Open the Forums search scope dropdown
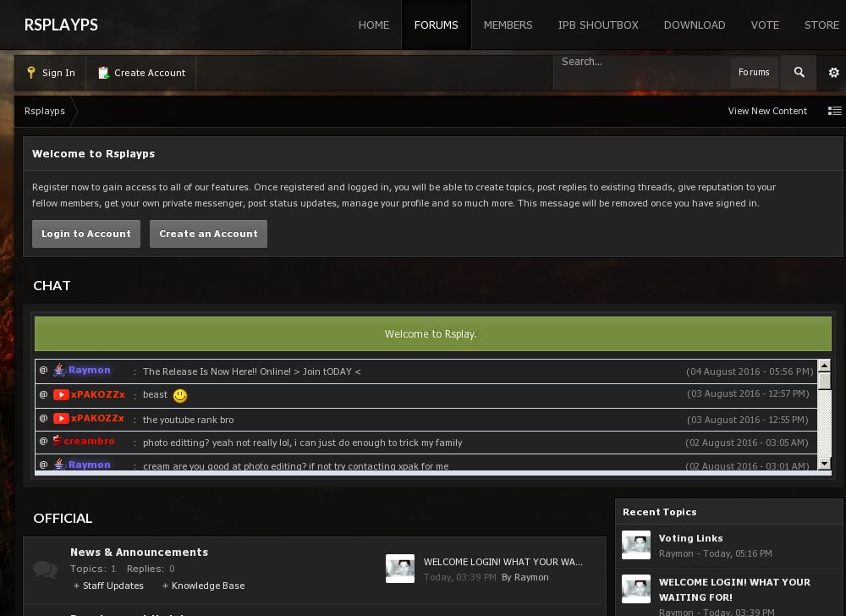846x616 pixels. click(x=754, y=73)
